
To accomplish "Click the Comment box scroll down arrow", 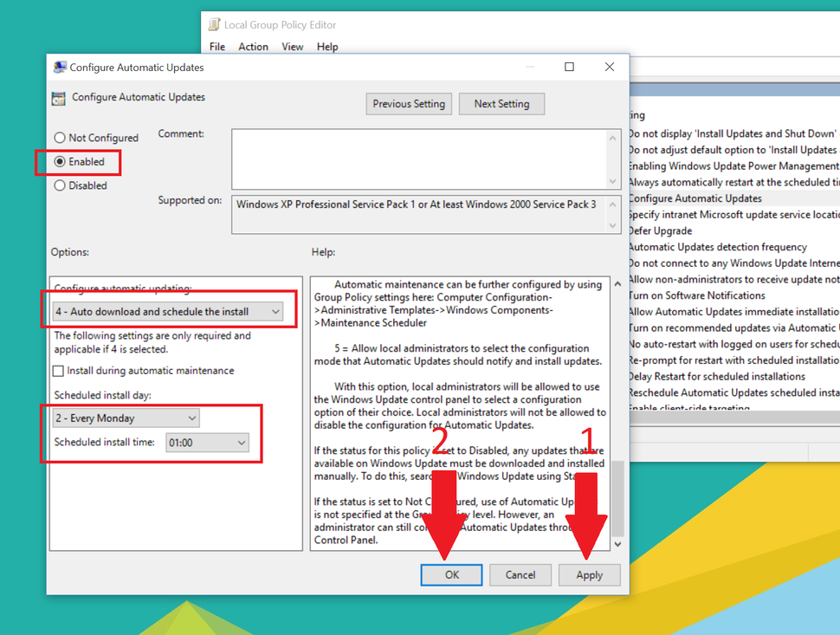I will click(613, 182).
